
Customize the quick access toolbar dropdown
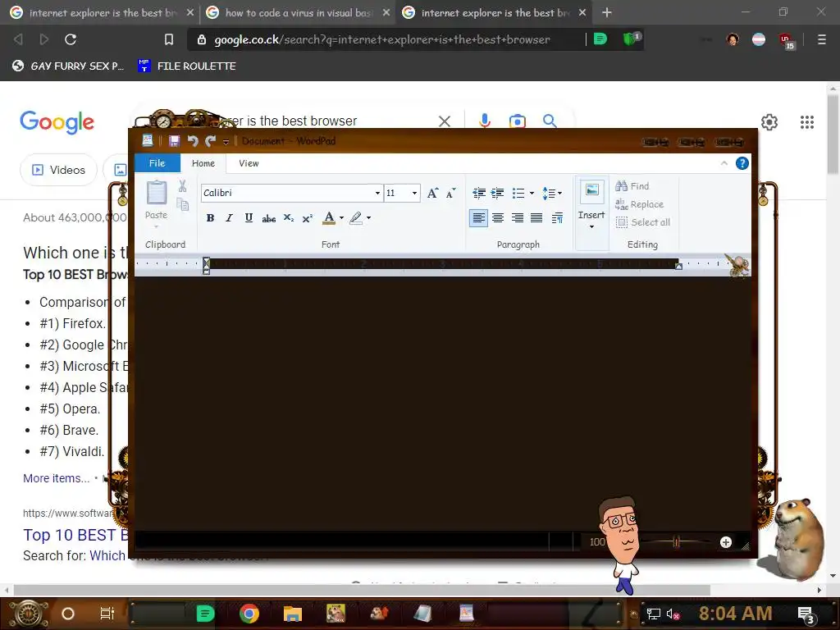click(x=226, y=141)
